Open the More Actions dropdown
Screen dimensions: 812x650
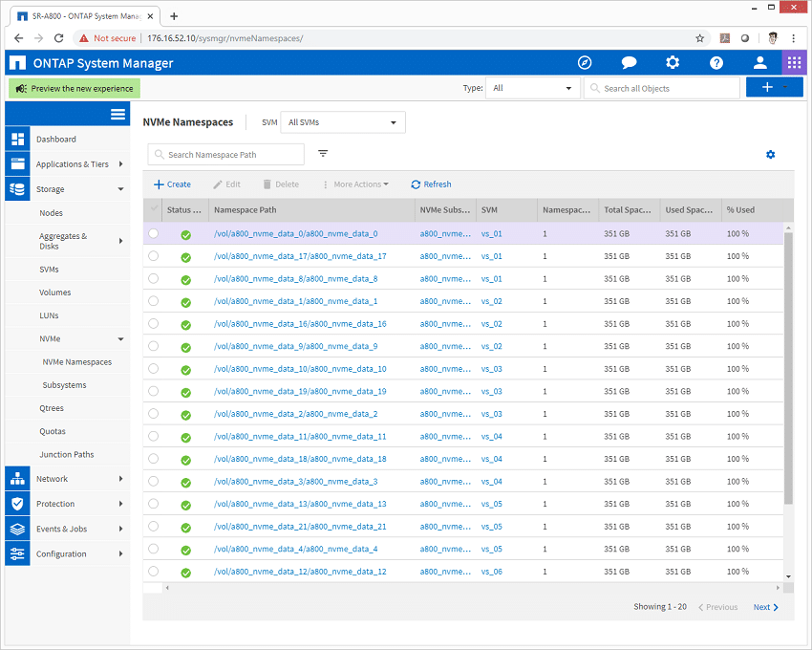355,184
